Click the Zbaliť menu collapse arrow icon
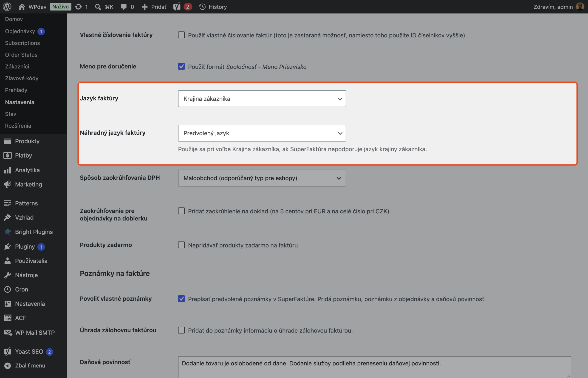Image resolution: width=588 pixels, height=378 pixels. tap(8, 365)
